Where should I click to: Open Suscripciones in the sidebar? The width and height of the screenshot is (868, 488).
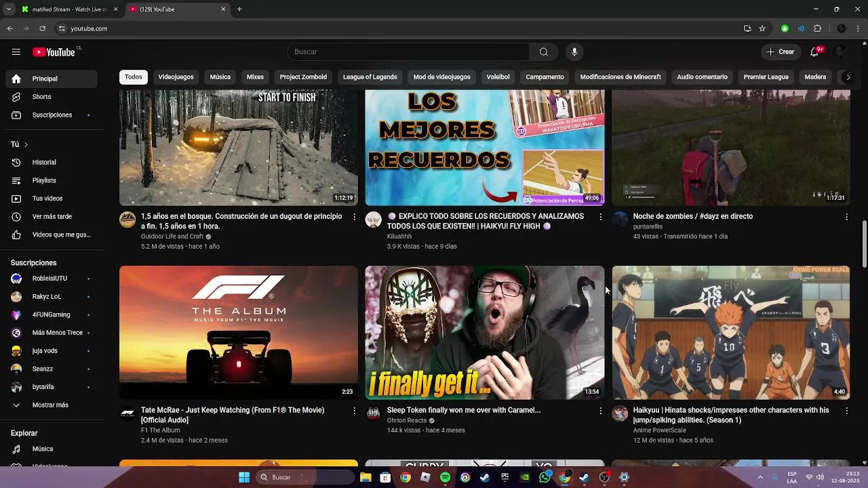tap(52, 115)
